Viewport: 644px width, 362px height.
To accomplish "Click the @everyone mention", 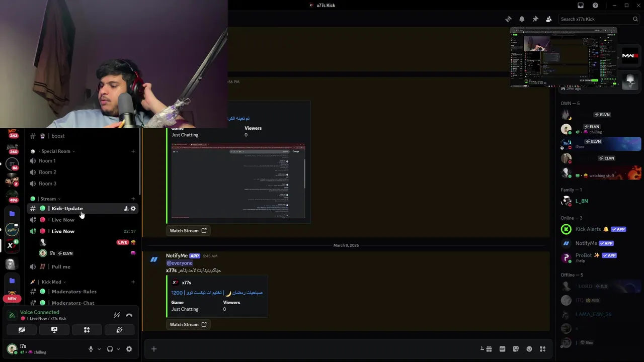I will tap(180, 263).
